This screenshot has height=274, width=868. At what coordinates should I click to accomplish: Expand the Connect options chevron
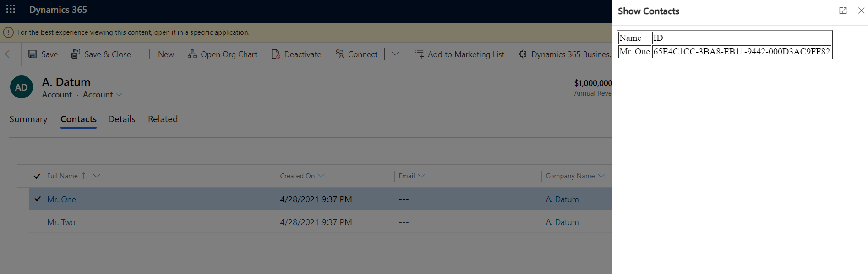tap(395, 54)
